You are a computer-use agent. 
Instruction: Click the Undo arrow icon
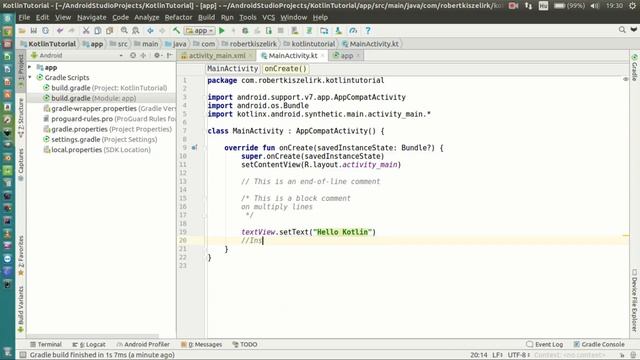(60, 31)
